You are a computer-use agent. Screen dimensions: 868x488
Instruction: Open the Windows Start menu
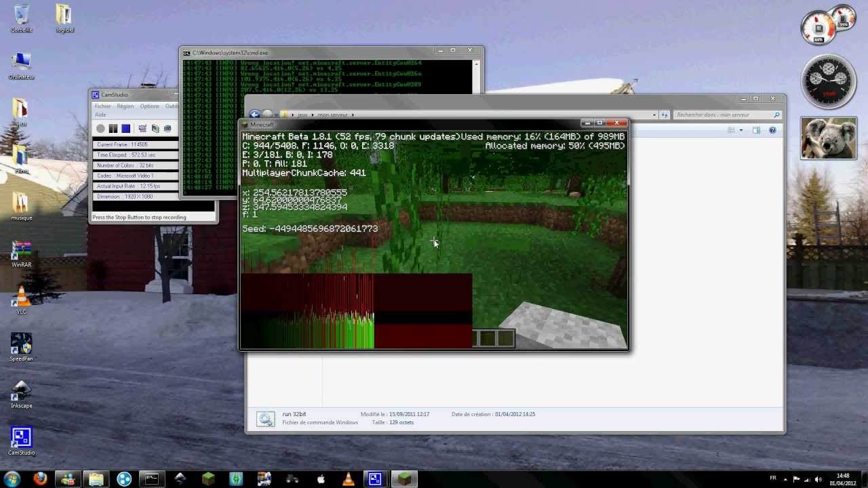12,479
